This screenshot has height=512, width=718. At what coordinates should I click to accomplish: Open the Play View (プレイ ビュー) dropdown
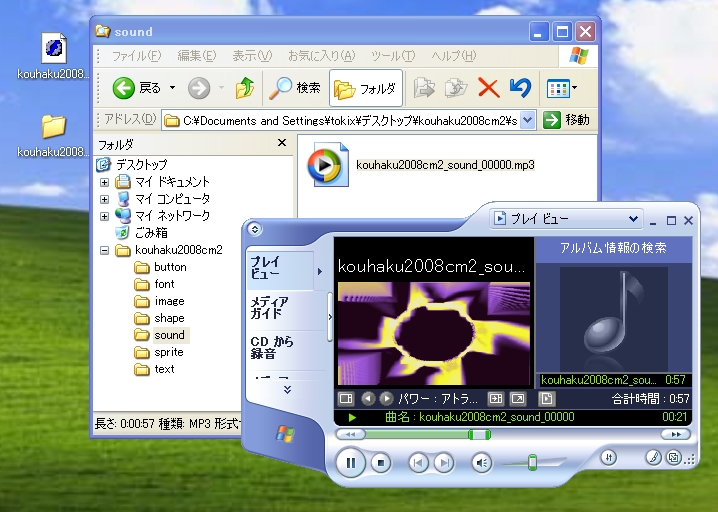point(566,219)
